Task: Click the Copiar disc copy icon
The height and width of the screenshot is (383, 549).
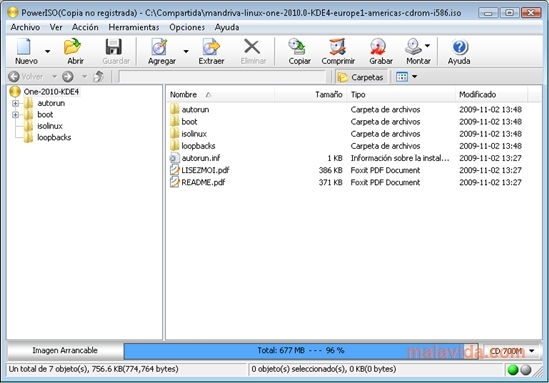Action: pyautogui.click(x=297, y=47)
